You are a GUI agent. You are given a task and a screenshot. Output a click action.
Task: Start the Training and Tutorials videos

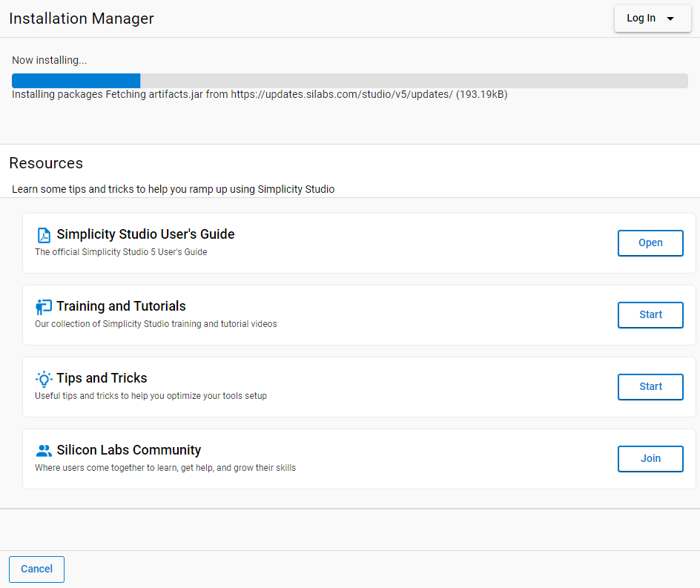point(650,315)
